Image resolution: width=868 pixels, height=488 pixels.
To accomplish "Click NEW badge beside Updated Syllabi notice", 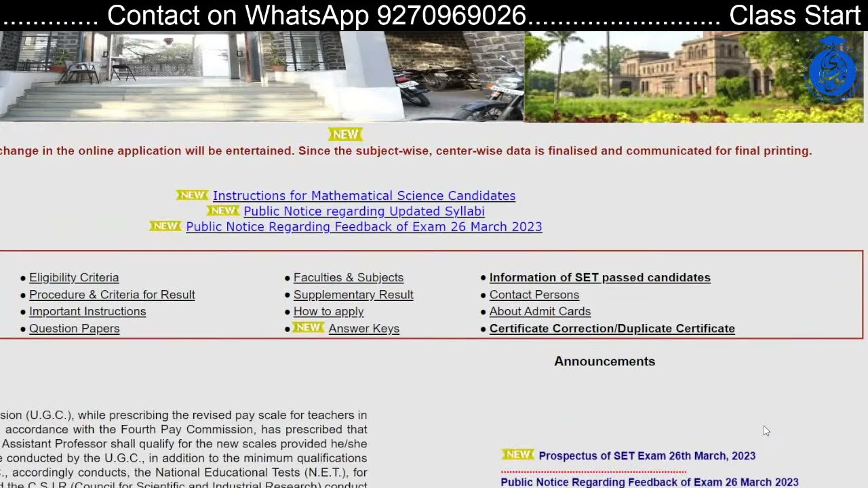I will 223,211.
